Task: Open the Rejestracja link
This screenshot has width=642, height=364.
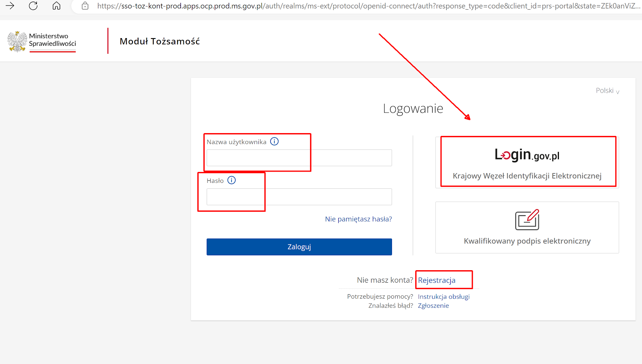Action: coord(437,280)
